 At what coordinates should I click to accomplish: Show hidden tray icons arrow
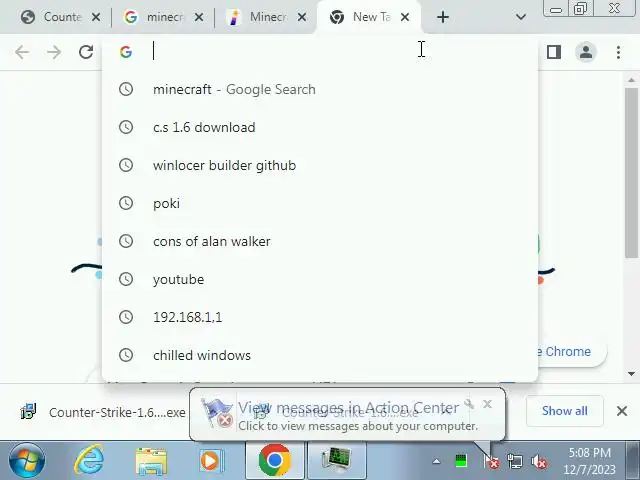(x=436, y=462)
